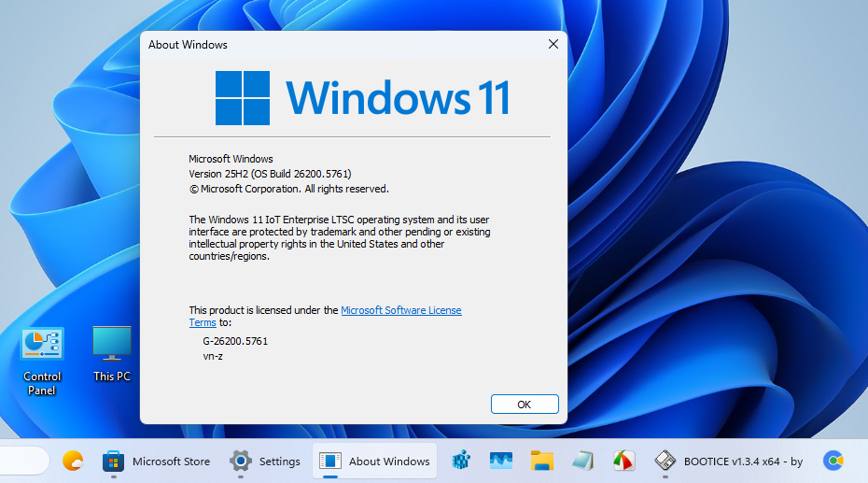This screenshot has width=868, height=483.
Task: Click the 'Microsoft Windows' heading text
Action: (x=231, y=159)
